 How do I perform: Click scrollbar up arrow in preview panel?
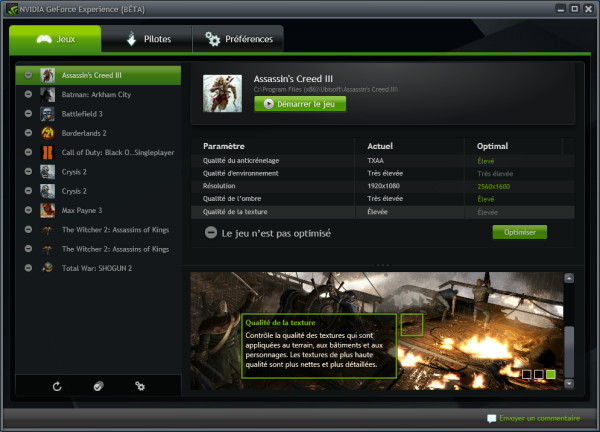pyautogui.click(x=569, y=278)
